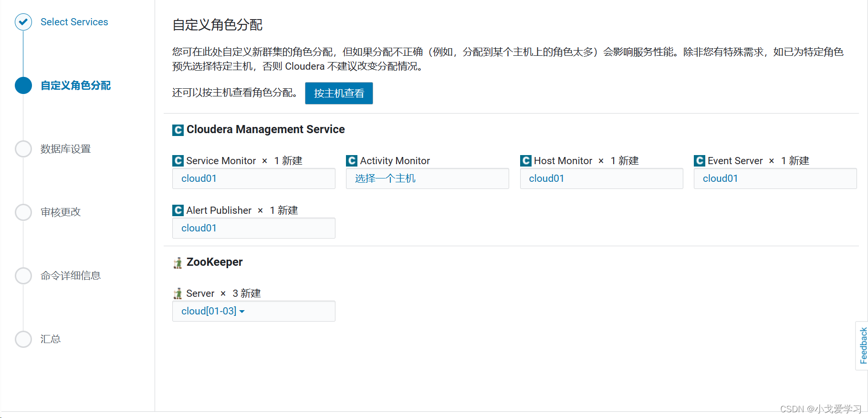Image resolution: width=868 pixels, height=418 pixels.
Task: Click the 命令详细信息 step circle
Action: pos(23,276)
